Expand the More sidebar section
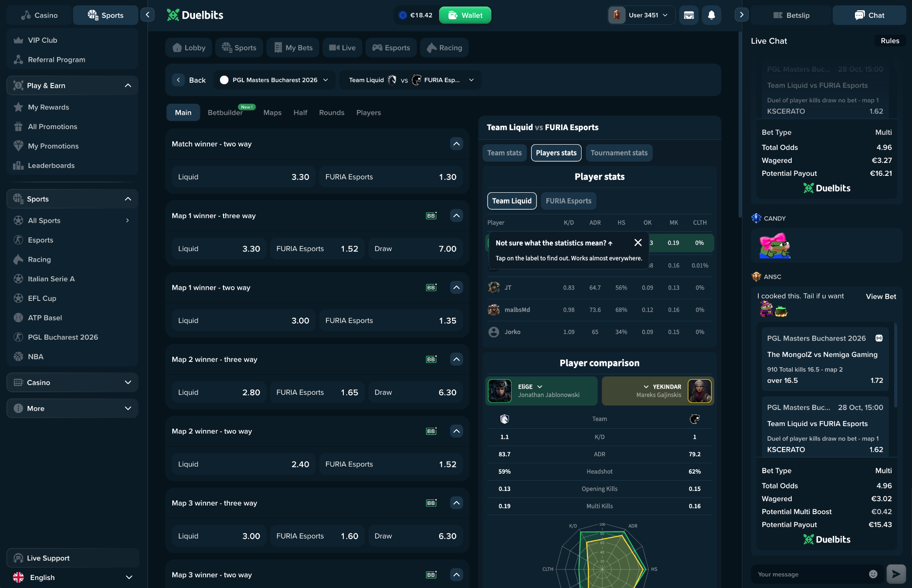This screenshot has width=912, height=588. 73,408
